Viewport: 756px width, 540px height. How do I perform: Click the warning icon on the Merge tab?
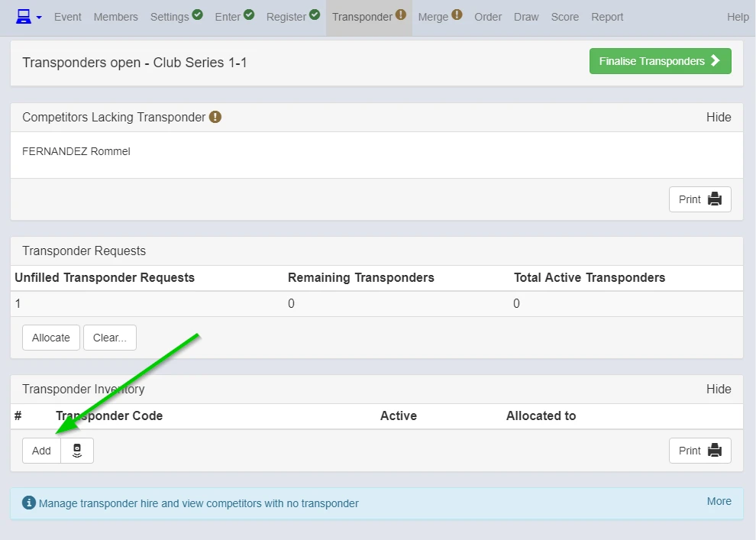(457, 15)
